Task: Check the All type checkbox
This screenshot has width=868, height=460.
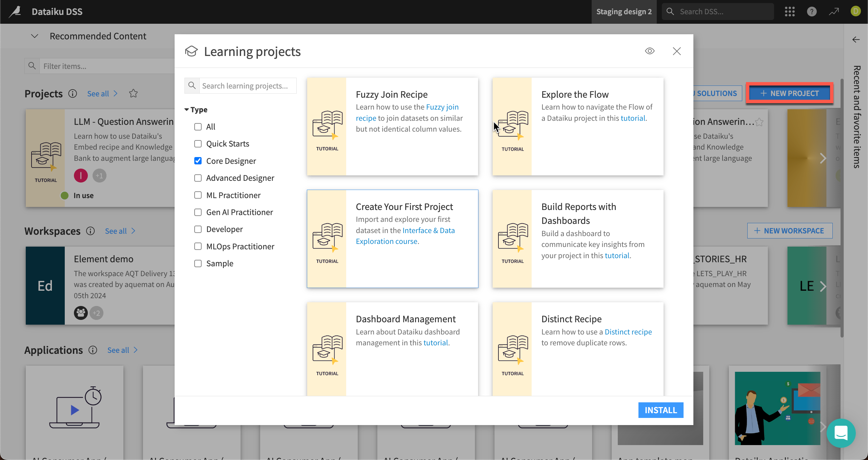Action: point(198,127)
